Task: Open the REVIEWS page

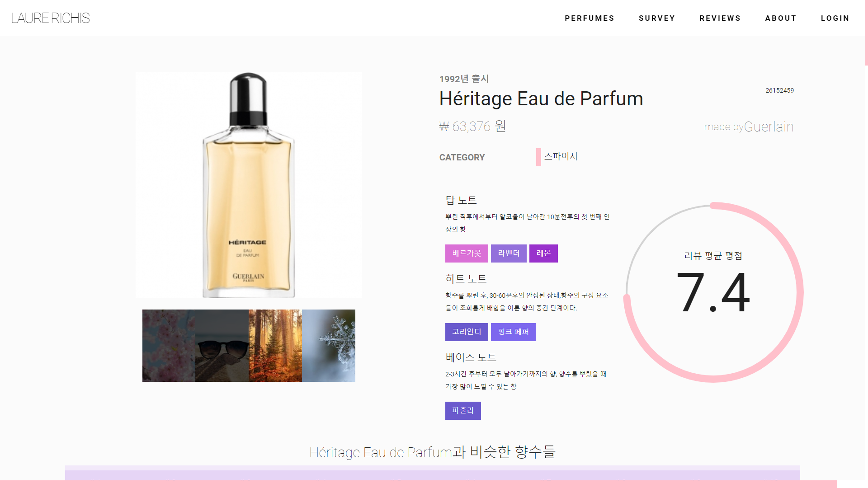Action: (720, 18)
